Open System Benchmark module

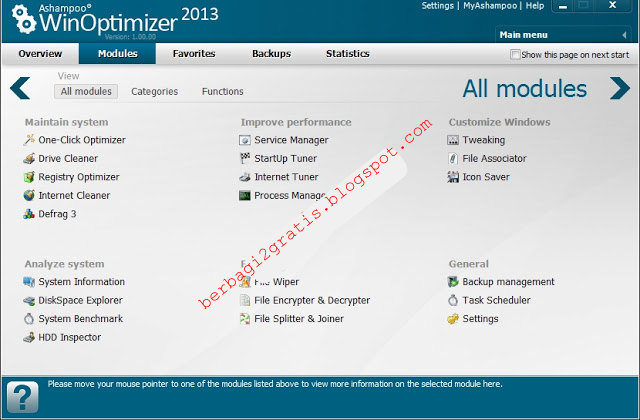80,319
